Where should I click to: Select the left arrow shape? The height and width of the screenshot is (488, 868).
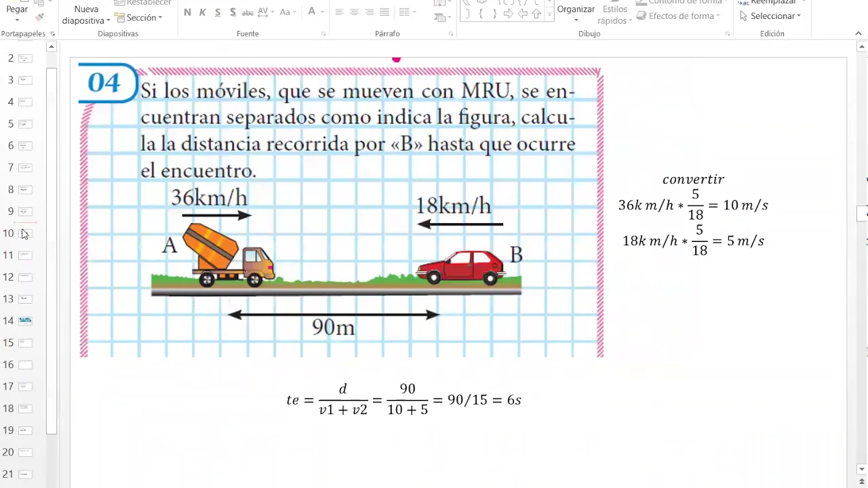click(522, 14)
